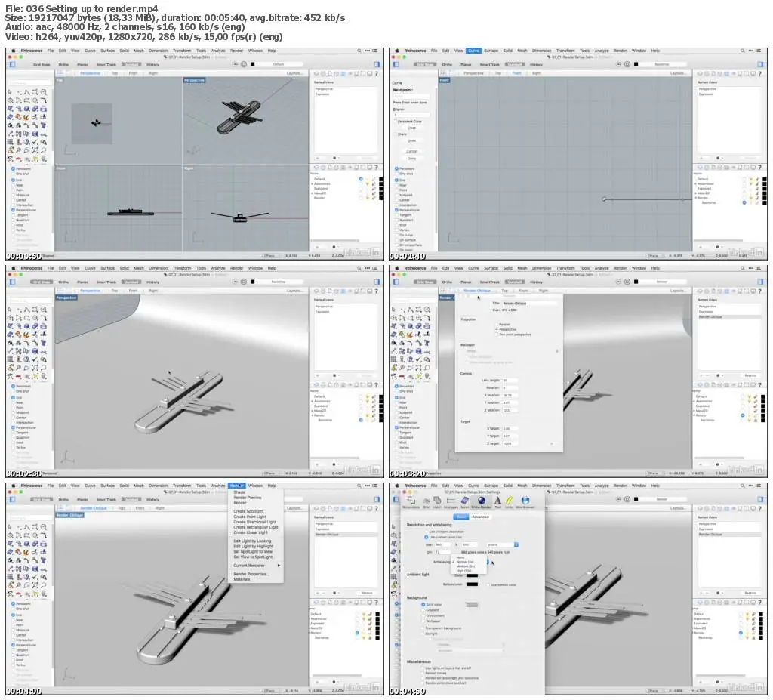Check Use bottom color in 00:04:50 frame
773x700 pixels.
488,585
